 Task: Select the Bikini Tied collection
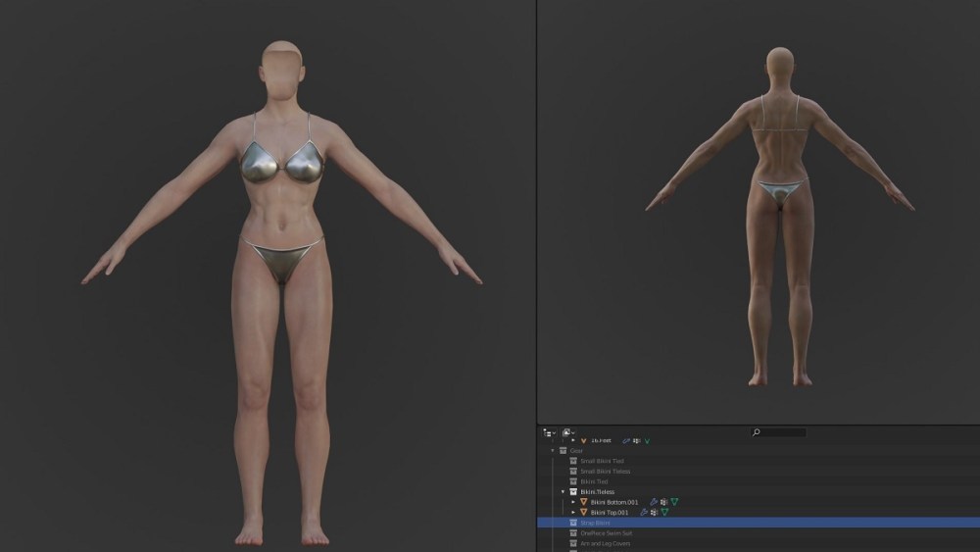595,481
